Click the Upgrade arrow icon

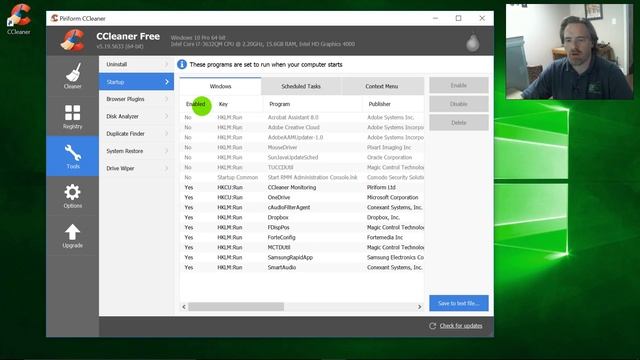[x=72, y=232]
